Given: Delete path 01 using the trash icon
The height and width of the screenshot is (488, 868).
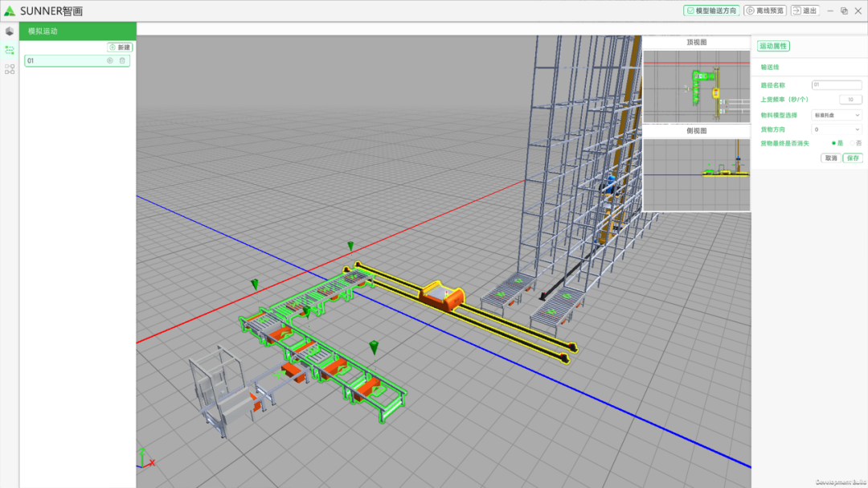Looking at the screenshot, I should [122, 60].
